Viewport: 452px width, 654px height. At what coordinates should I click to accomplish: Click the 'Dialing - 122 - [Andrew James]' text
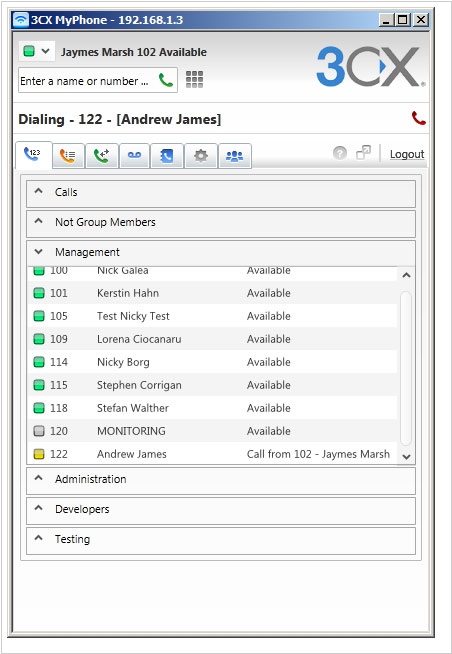(120, 119)
